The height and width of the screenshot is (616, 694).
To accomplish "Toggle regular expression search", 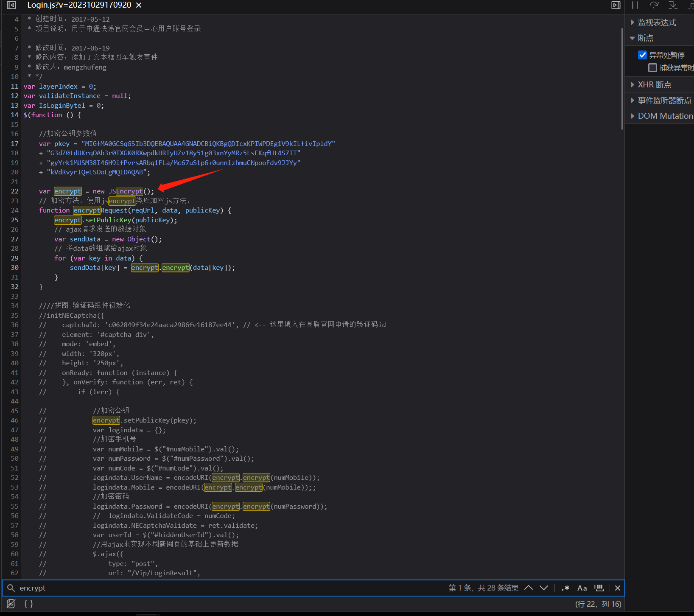I will (565, 588).
